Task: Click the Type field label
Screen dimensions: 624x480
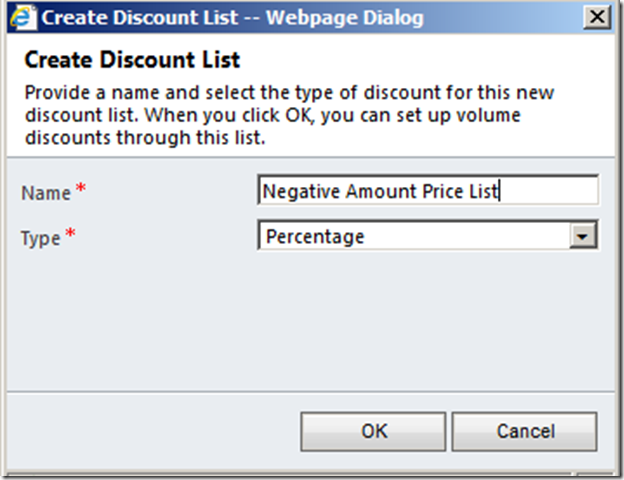Action: tap(41, 239)
